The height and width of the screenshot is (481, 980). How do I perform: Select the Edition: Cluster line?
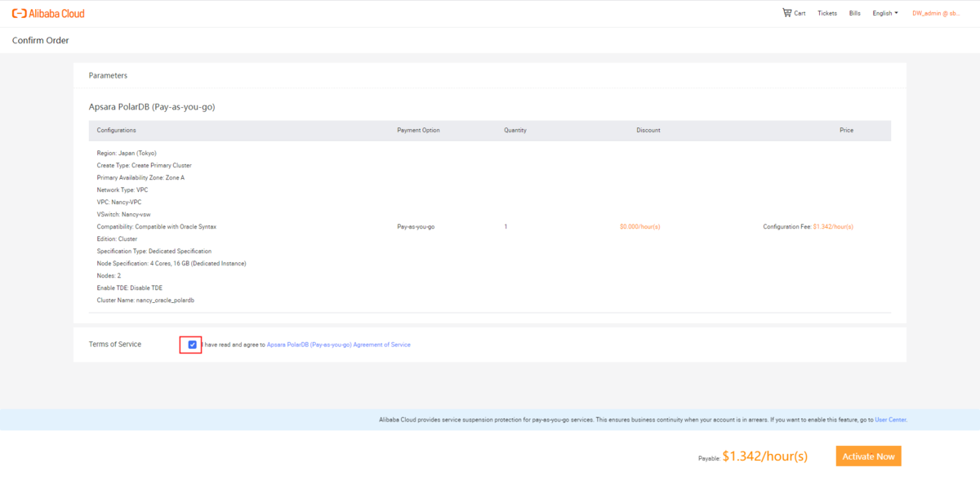click(117, 238)
